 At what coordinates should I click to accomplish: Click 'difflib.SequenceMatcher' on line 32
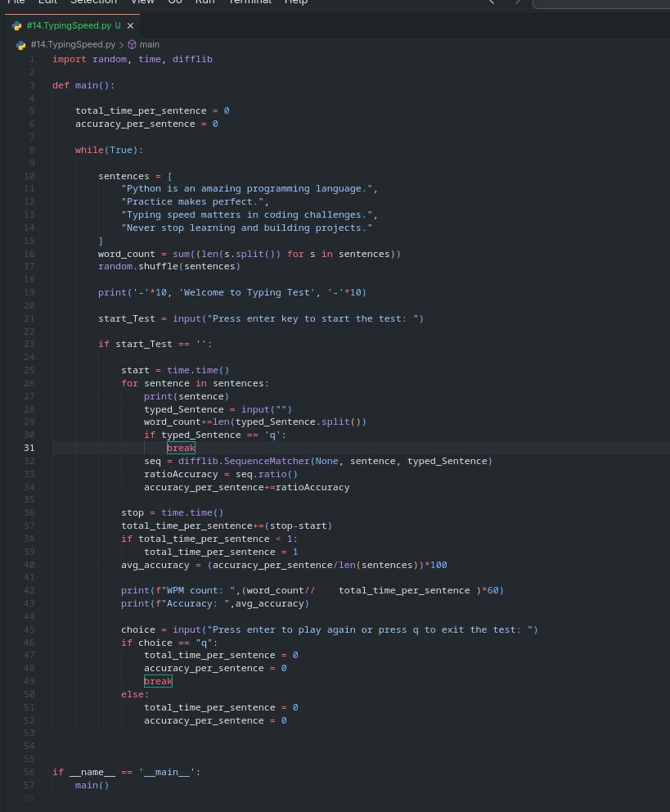(x=244, y=461)
